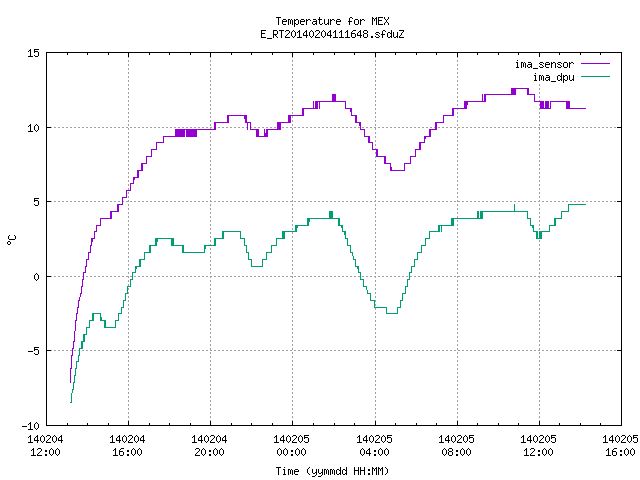Click the x-axis tick label "140204 12:00"
The width and height of the screenshot is (640, 480).
[45, 446]
